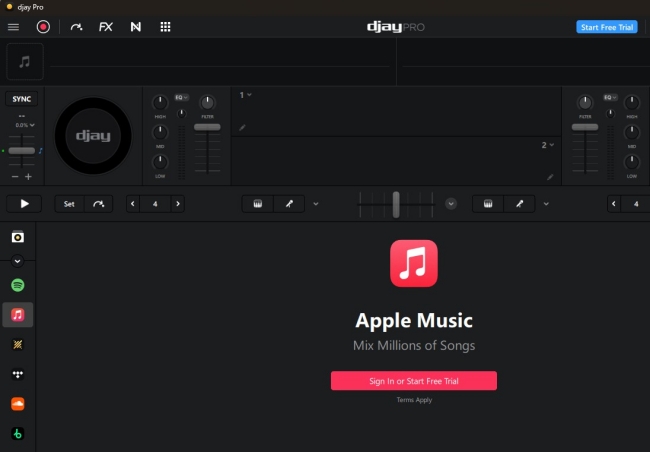Click the djay turntable platter on deck 1

pyautogui.click(x=93, y=136)
